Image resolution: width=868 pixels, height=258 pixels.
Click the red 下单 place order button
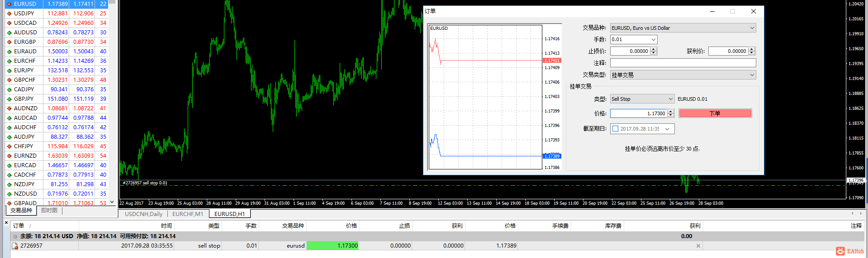point(715,113)
